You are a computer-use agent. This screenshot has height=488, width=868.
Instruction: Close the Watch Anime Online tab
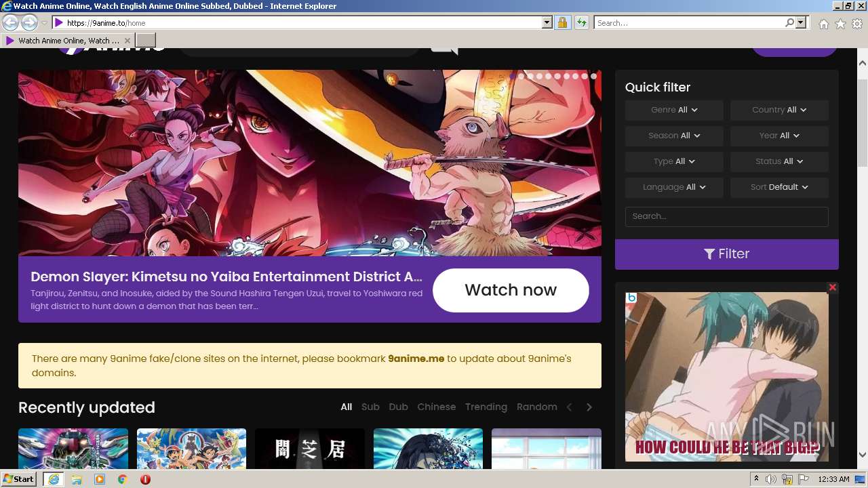[127, 41]
